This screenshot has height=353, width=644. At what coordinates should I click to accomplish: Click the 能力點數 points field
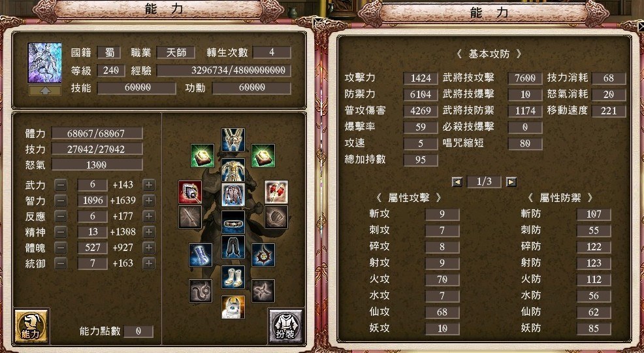138,331
